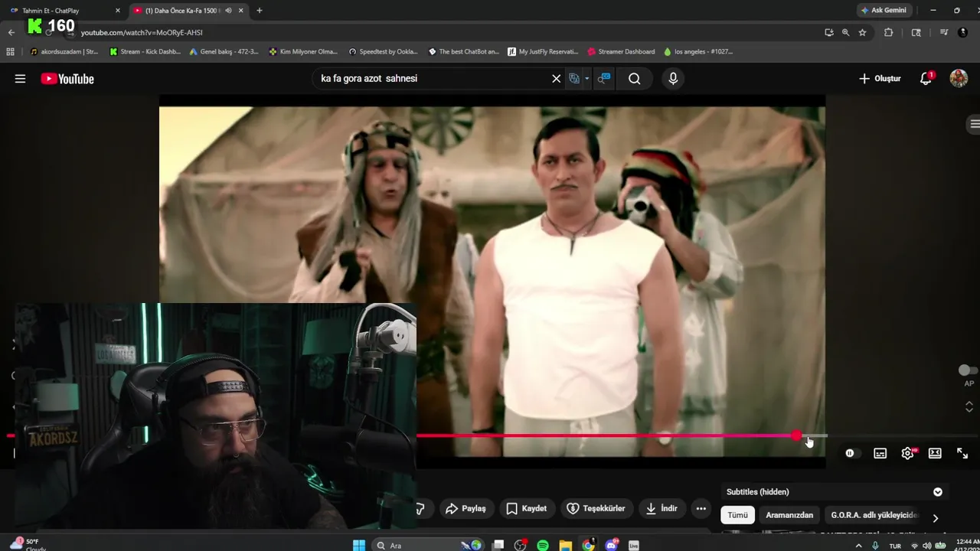Select the Aramanızdan filter chip

[789, 515]
